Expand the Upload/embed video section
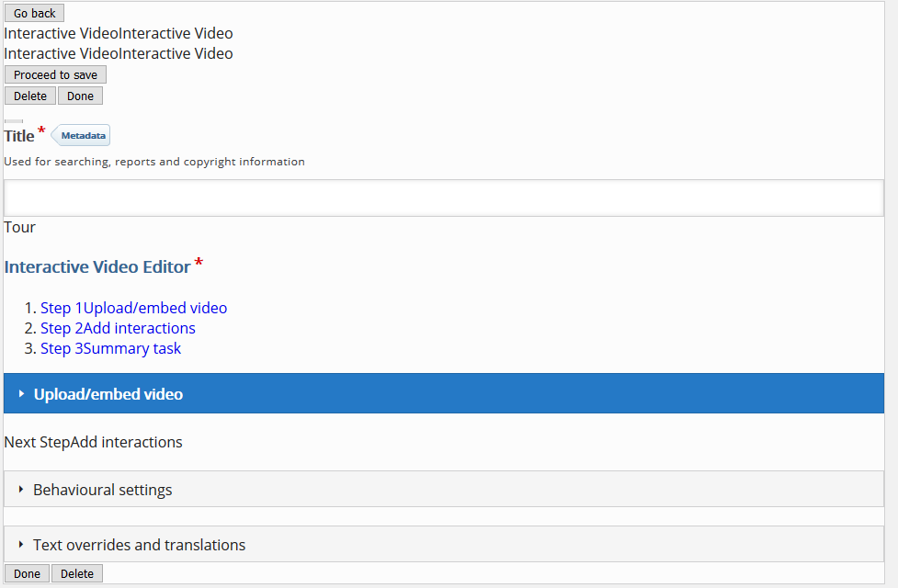The image size is (898, 588). (444, 393)
